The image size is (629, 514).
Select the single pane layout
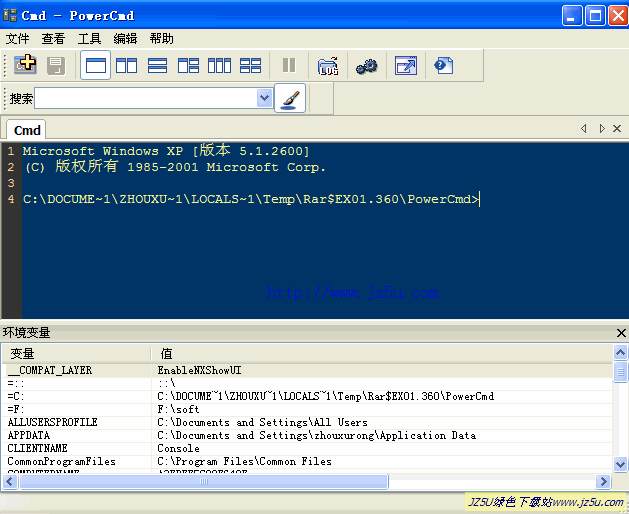(95, 65)
